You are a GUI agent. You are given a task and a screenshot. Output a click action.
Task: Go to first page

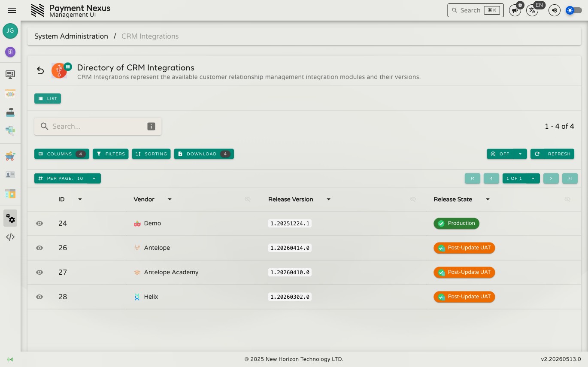point(473,178)
